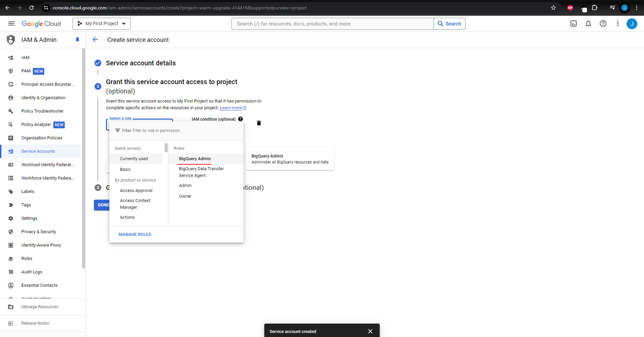Click the category list scrollbar
The image size is (644, 337).
pyautogui.click(x=166, y=148)
